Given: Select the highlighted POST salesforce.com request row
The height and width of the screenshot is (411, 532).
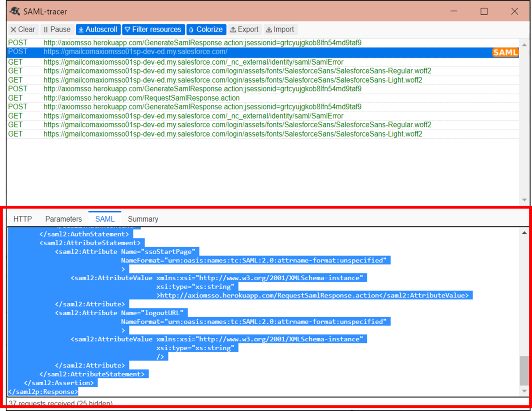Looking at the screenshot, I should coord(262,52).
